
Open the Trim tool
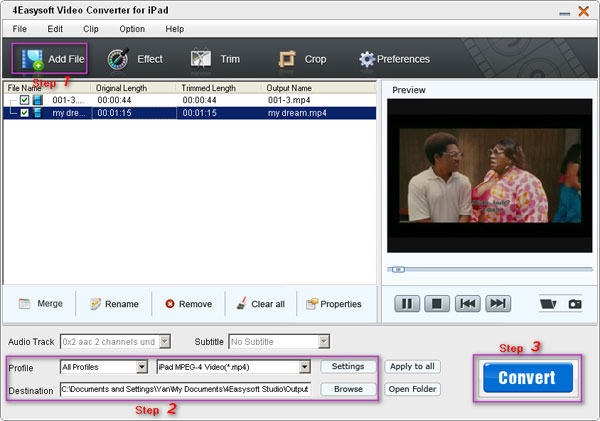tap(215, 59)
